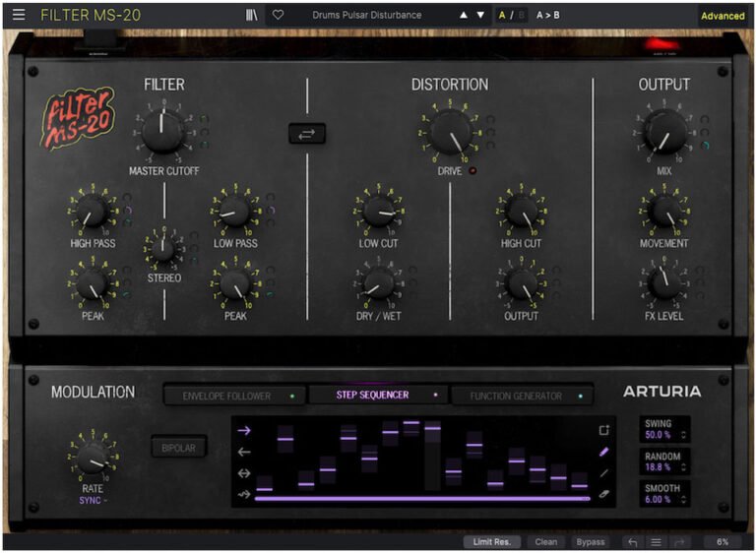Viewport: 756px width, 553px height.
Task: Switch to preset slot A
Action: click(x=502, y=16)
